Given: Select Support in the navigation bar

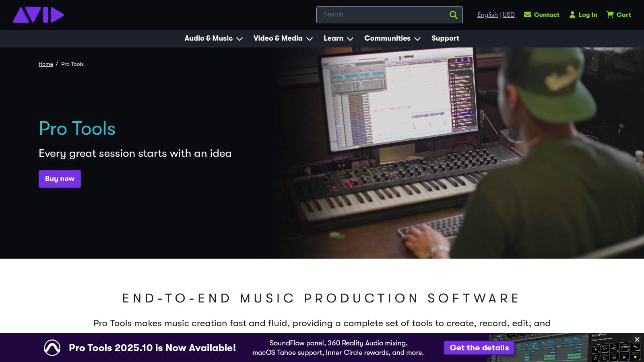Looking at the screenshot, I should [x=445, y=39].
